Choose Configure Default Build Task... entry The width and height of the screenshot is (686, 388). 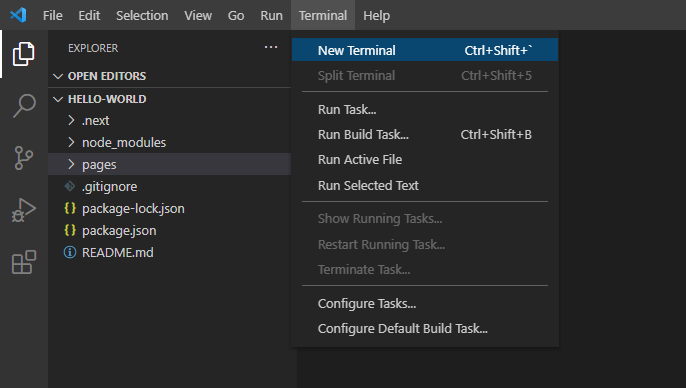pos(425,329)
